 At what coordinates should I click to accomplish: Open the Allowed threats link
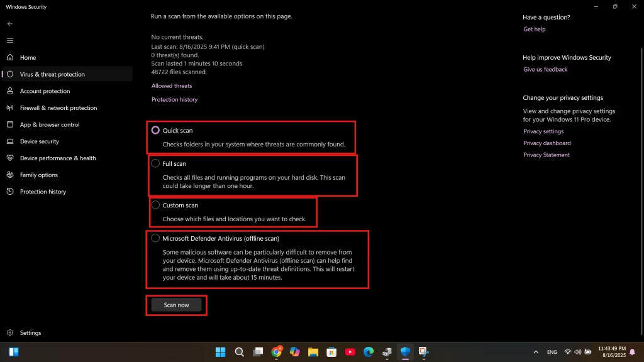(172, 85)
